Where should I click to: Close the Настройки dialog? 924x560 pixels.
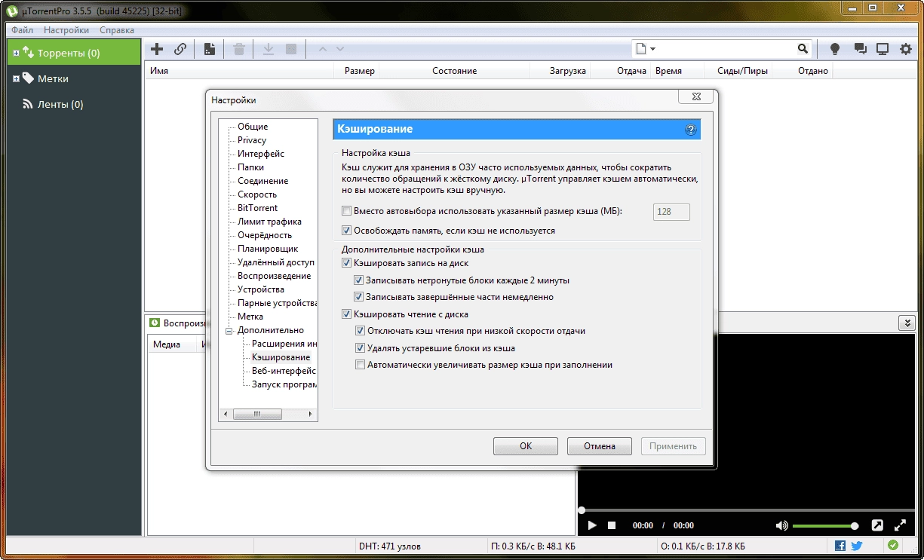(695, 97)
